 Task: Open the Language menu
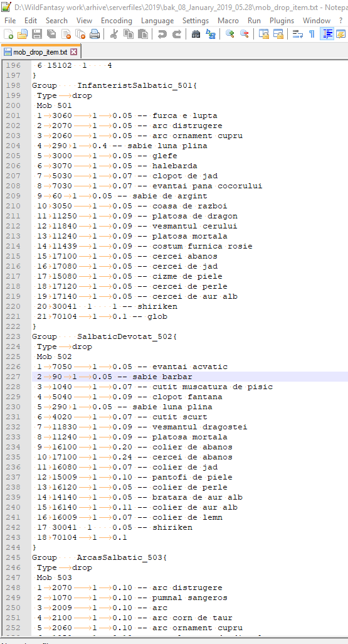(x=157, y=21)
